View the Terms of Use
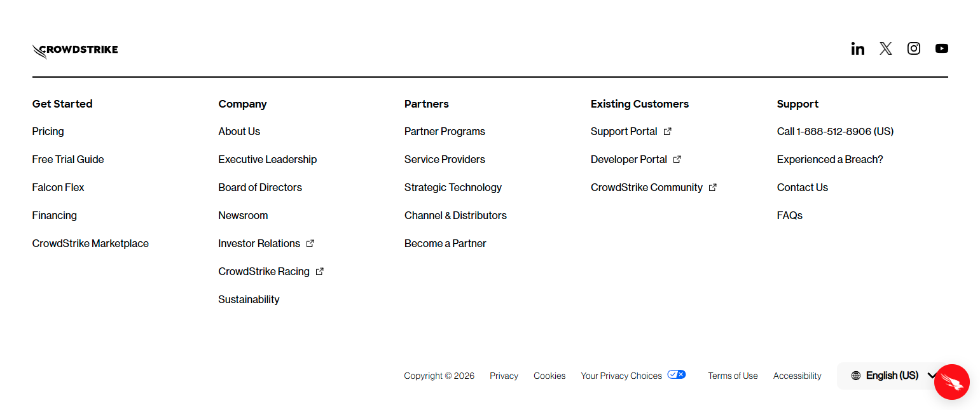Viewport: 980px width, 410px height. [x=733, y=375]
